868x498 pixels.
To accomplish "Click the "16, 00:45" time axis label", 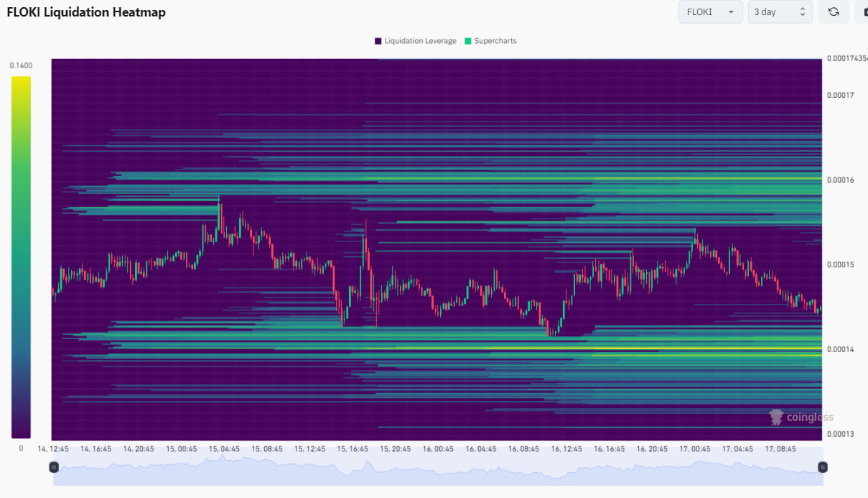I will coord(438,449).
